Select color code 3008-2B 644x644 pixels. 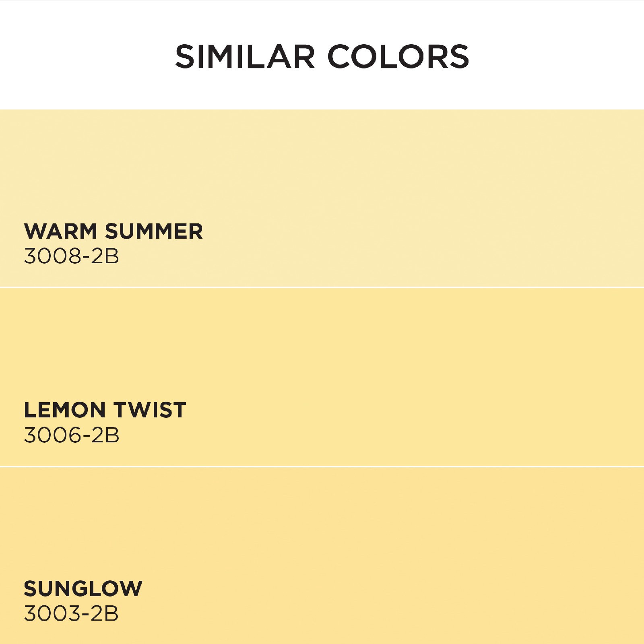coord(71,256)
